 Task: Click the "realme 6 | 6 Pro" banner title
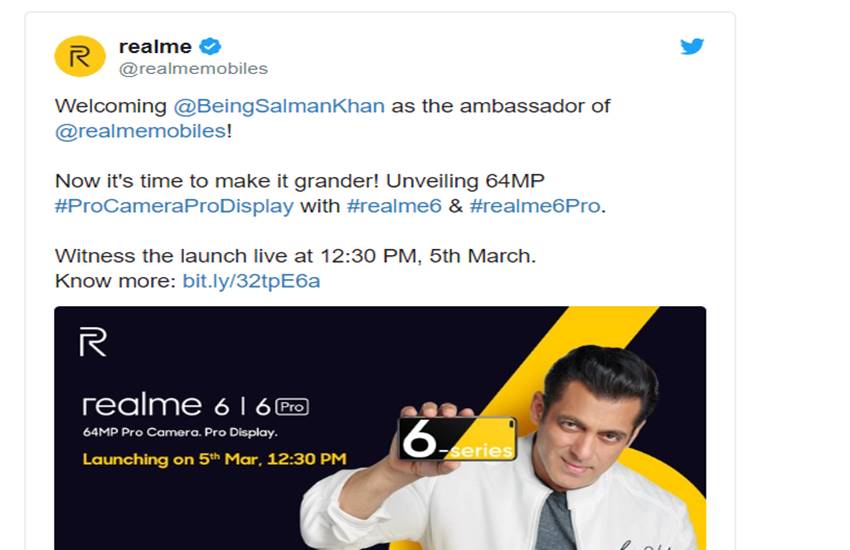(x=195, y=406)
